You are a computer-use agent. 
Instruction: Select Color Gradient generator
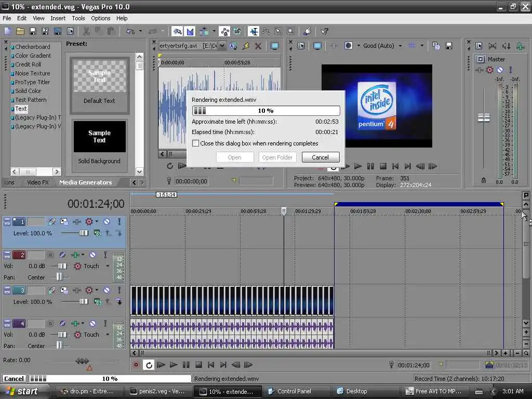point(33,56)
